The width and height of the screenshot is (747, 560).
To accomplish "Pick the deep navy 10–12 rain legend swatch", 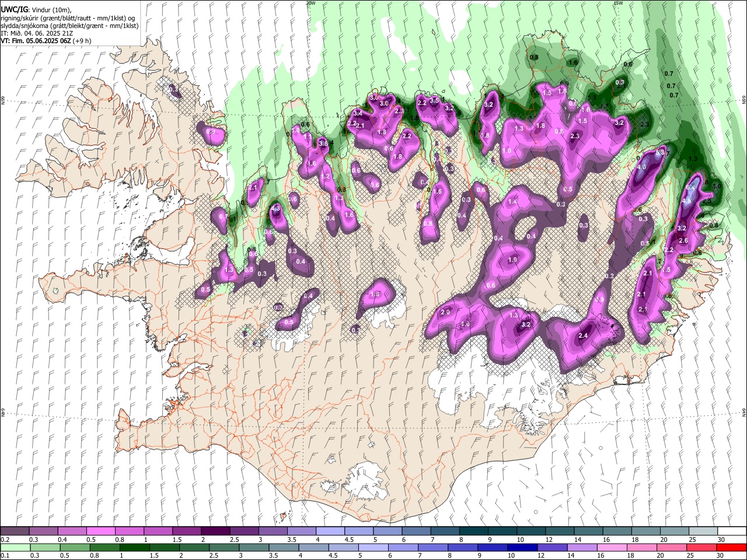I will point(523,547).
